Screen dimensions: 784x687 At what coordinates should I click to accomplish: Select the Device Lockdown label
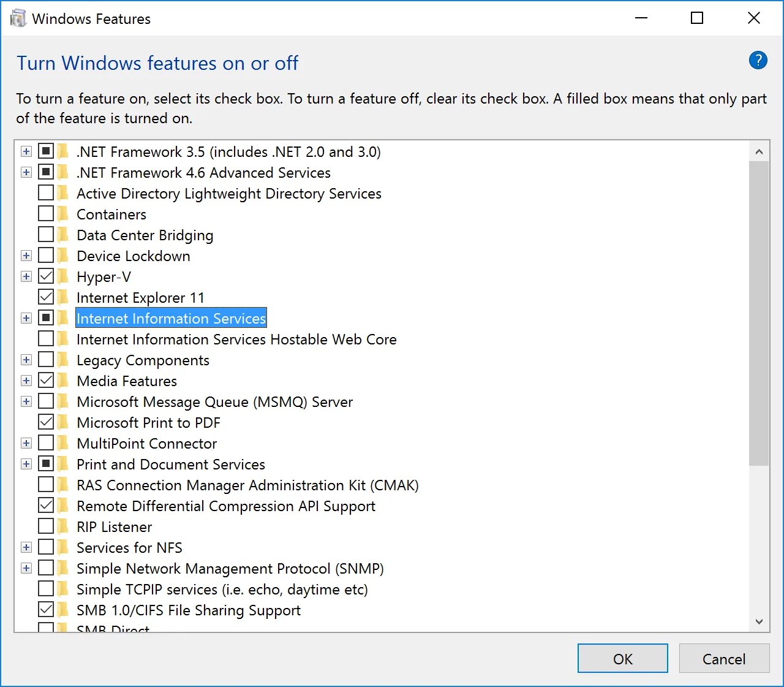tap(134, 256)
